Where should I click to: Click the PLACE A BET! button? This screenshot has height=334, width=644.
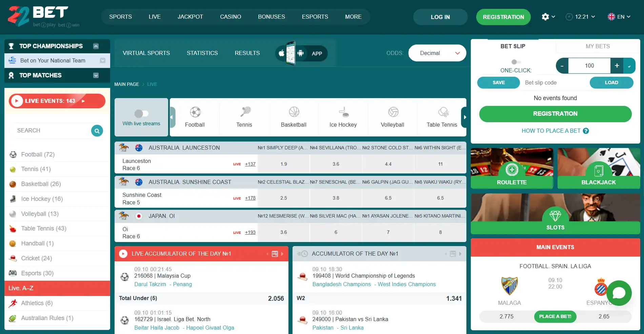[555, 316]
